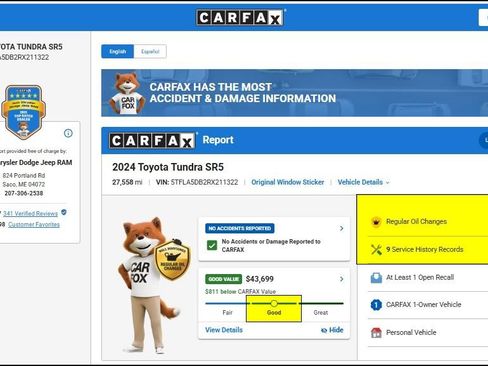The height and width of the screenshot is (366, 488).
Task: Click the dealer phone number 207-306-2538
Action: 24,193
